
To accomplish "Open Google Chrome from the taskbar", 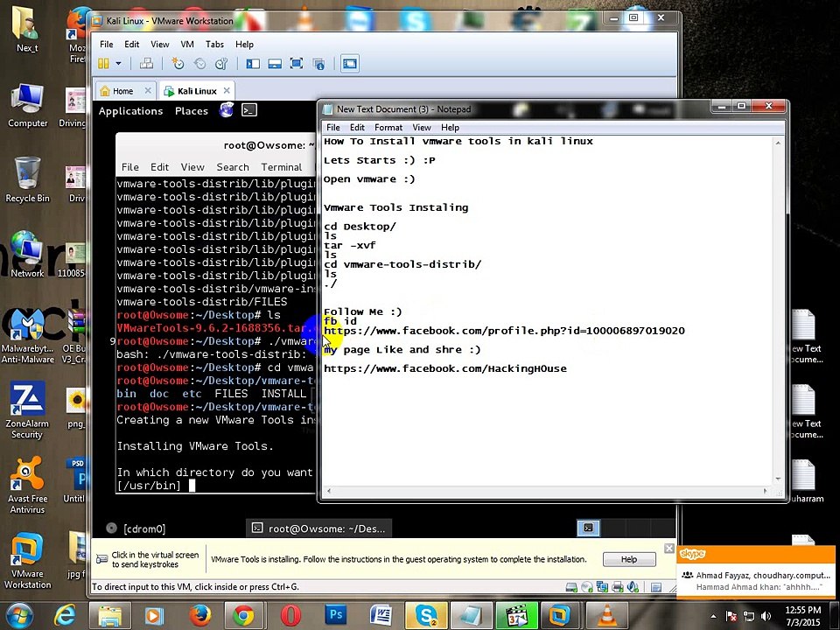I will tap(242, 615).
